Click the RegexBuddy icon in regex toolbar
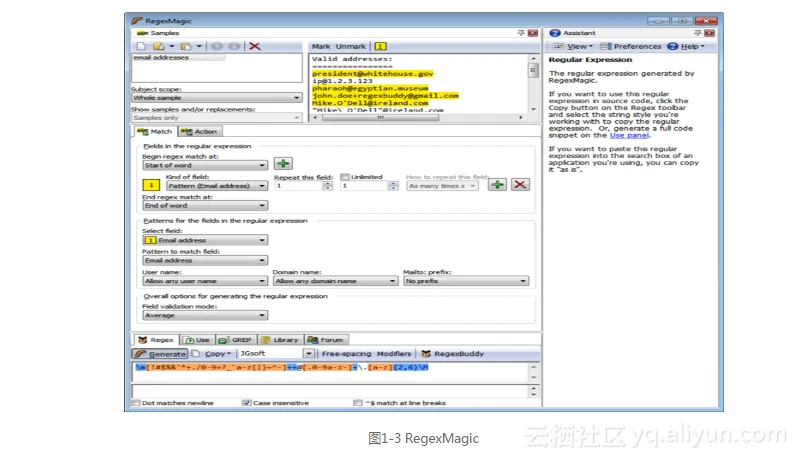 pos(426,353)
